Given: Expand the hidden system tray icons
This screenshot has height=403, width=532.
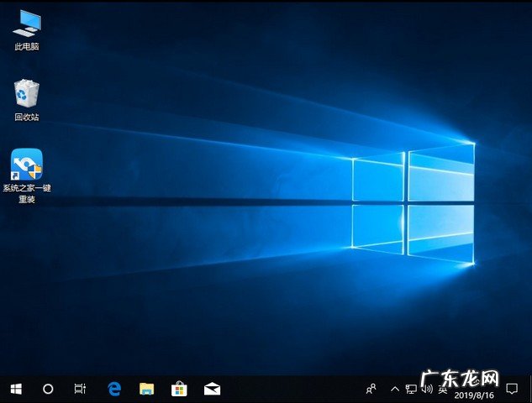Looking at the screenshot, I should click(x=394, y=389).
